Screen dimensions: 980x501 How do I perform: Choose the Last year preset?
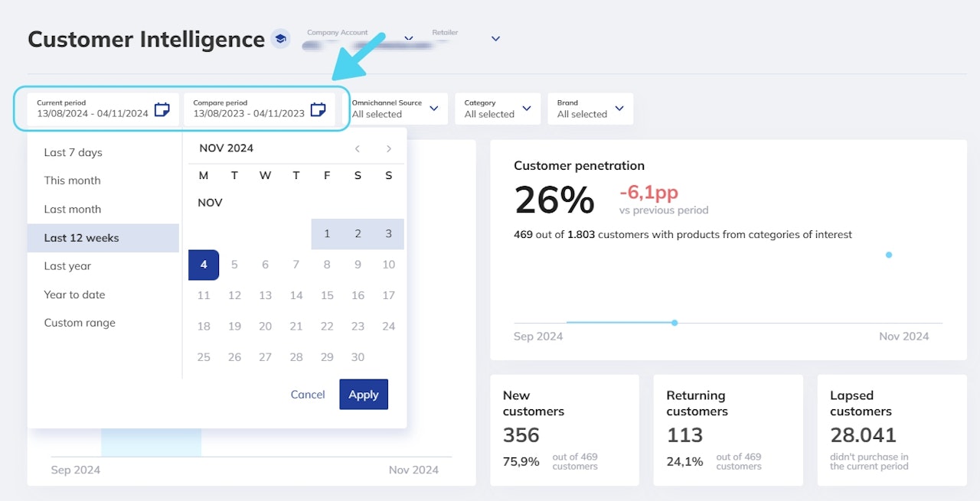[67, 266]
